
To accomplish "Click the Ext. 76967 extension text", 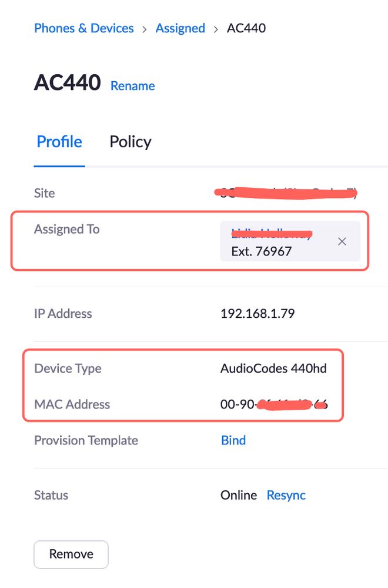I will 262,251.
